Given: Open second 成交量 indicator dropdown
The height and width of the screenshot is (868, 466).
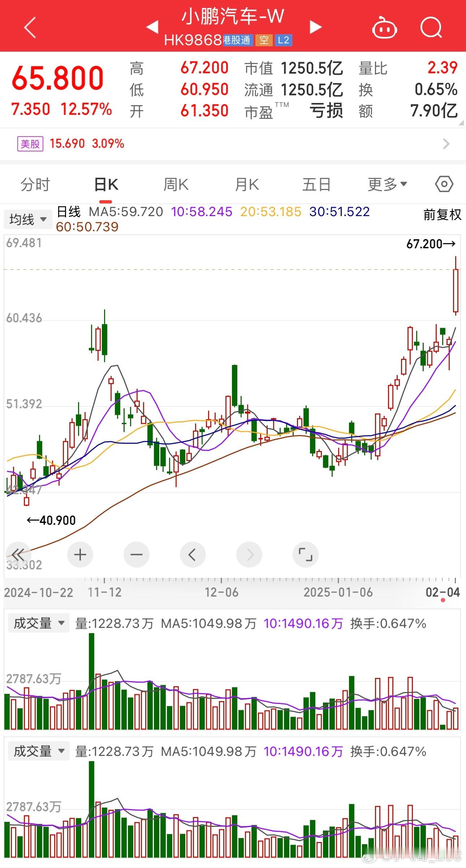Looking at the screenshot, I should (x=39, y=751).
